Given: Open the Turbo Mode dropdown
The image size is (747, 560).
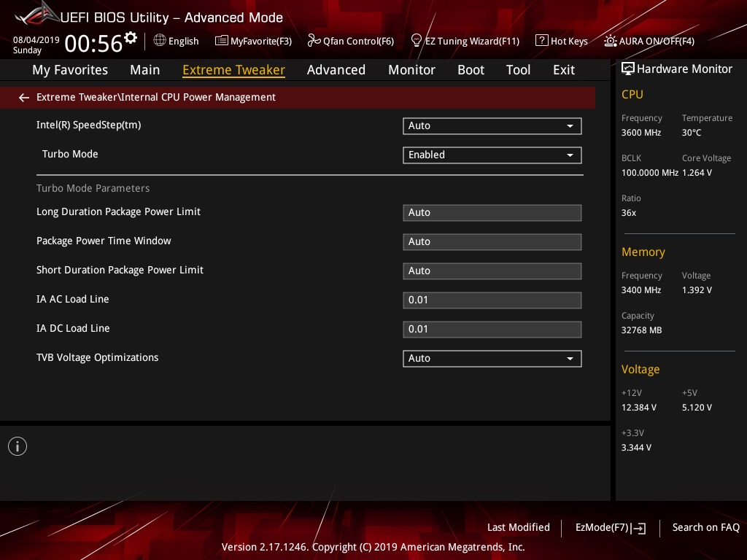Looking at the screenshot, I should [x=492, y=155].
